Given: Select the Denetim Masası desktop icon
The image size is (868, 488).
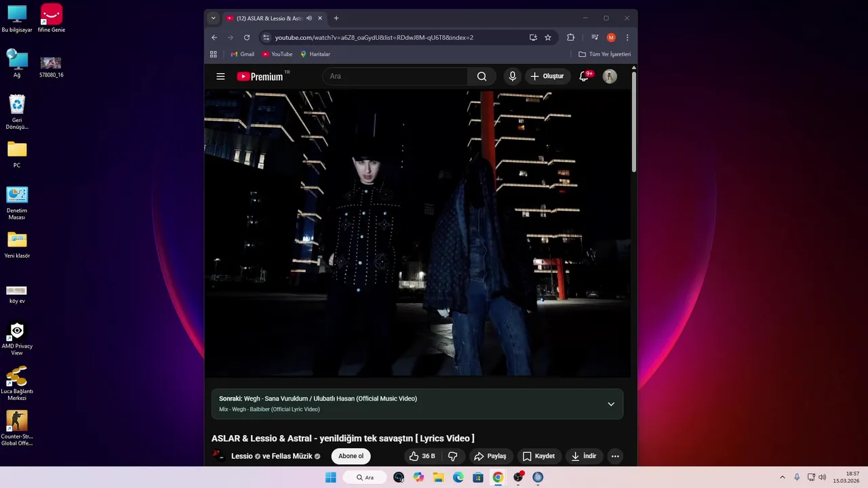Looking at the screenshot, I should (x=17, y=203).
